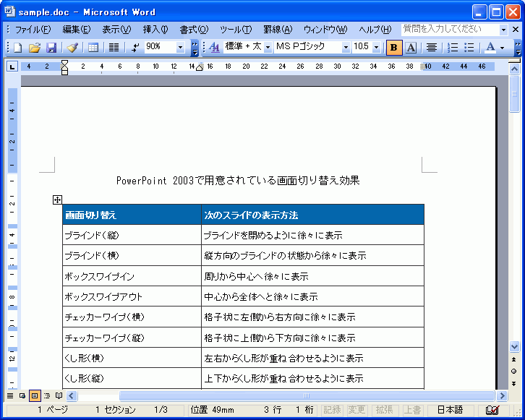Open the ヘルプ(H) menu
The height and width of the screenshot is (420, 525).
click(x=375, y=30)
